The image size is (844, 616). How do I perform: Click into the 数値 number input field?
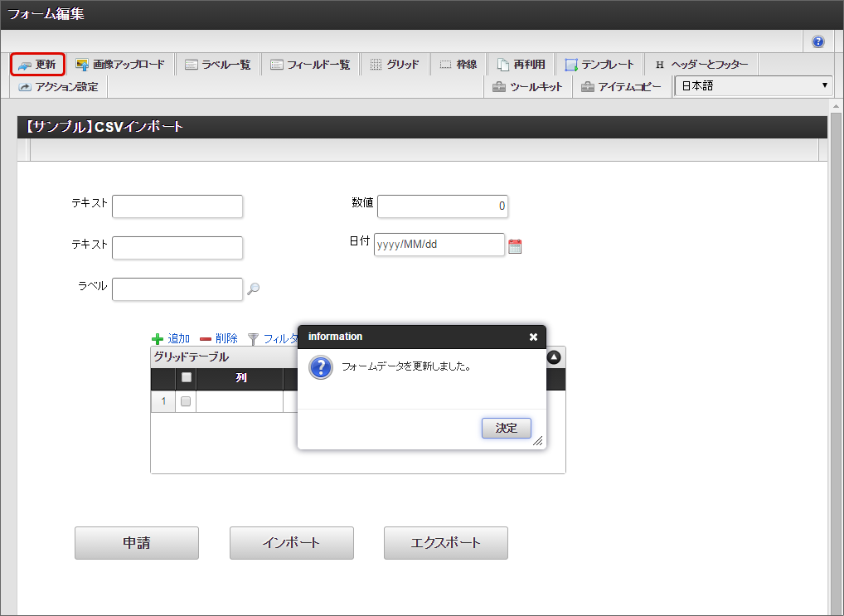click(443, 206)
